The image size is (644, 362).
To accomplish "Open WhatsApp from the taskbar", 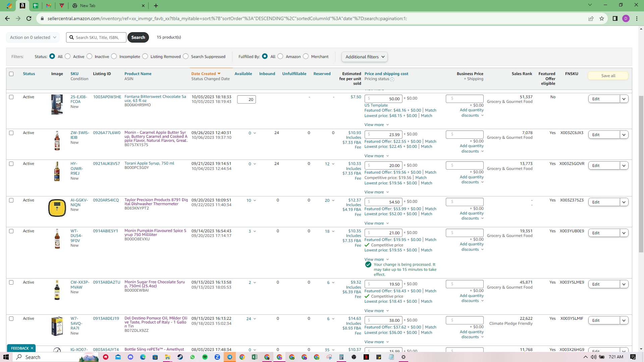I will 193,357.
